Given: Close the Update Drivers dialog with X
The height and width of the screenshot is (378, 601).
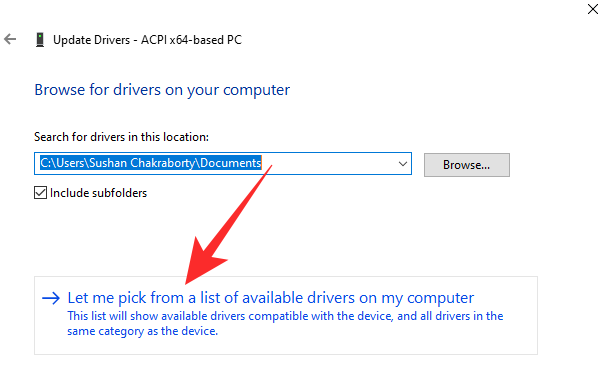Looking at the screenshot, I should (593, 9).
